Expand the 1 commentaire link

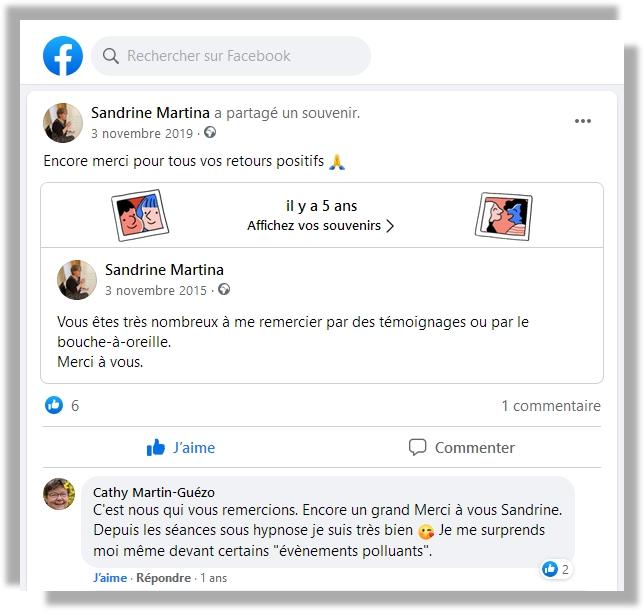551,406
